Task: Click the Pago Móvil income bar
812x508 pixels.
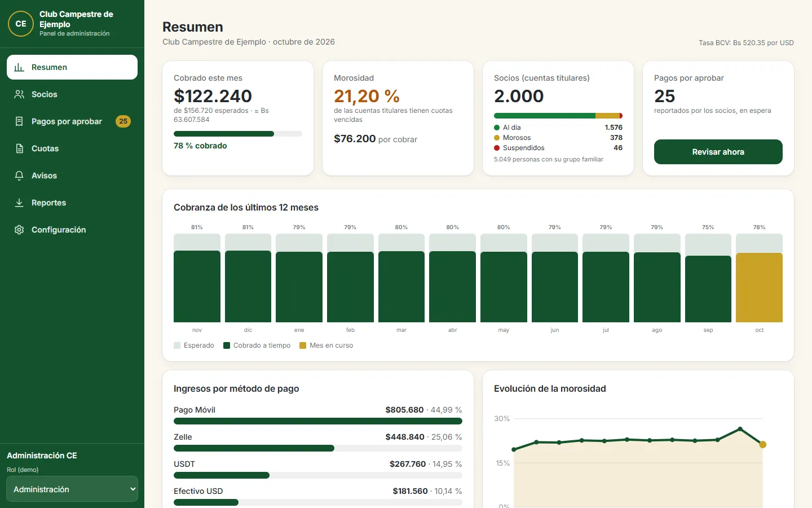Action: [x=318, y=421]
